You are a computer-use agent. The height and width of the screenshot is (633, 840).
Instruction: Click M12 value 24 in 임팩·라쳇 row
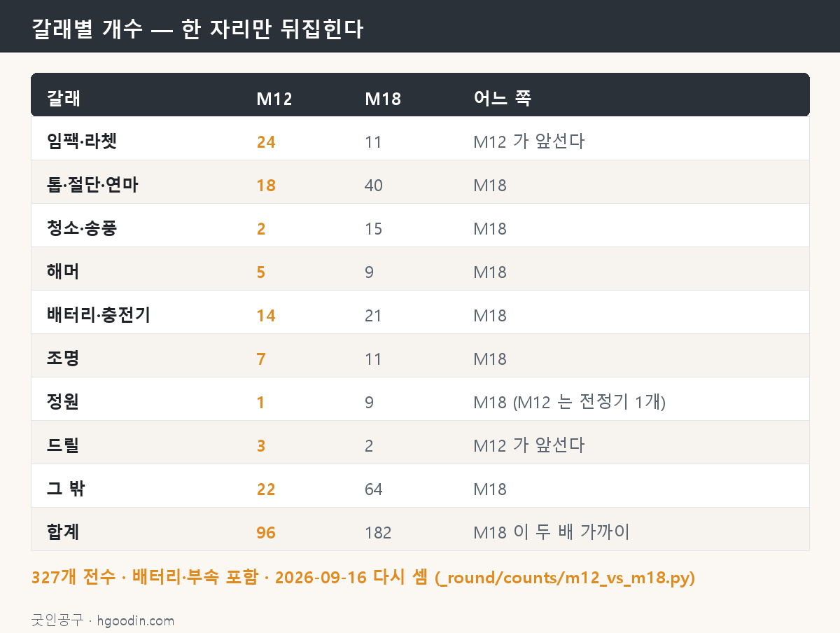tap(266, 142)
